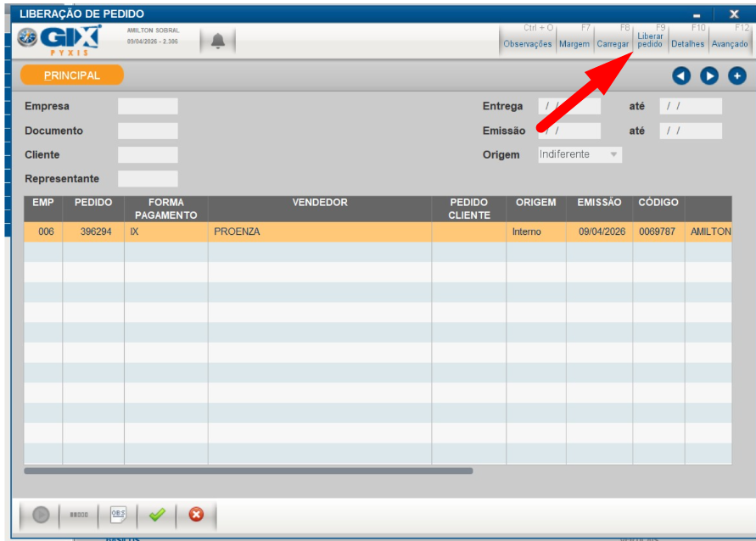The height and width of the screenshot is (541, 756).
Task: Go to next record with right arrow
Action: click(x=709, y=76)
